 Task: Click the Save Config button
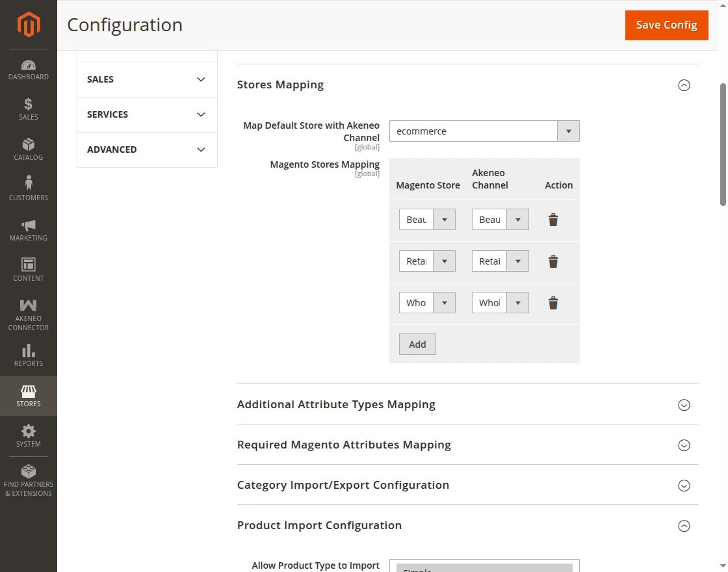click(666, 25)
